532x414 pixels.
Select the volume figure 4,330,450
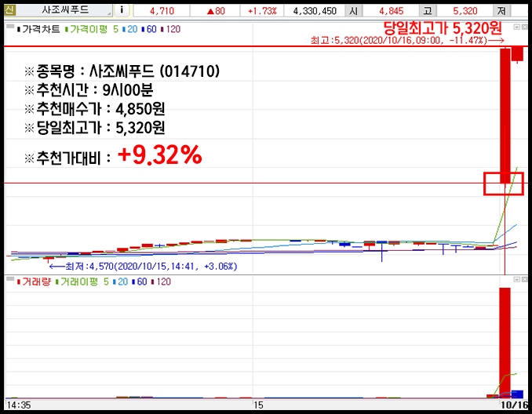pos(315,11)
